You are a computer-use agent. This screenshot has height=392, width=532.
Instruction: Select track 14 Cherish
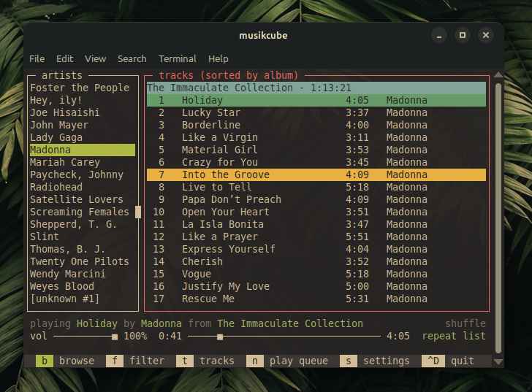point(316,261)
